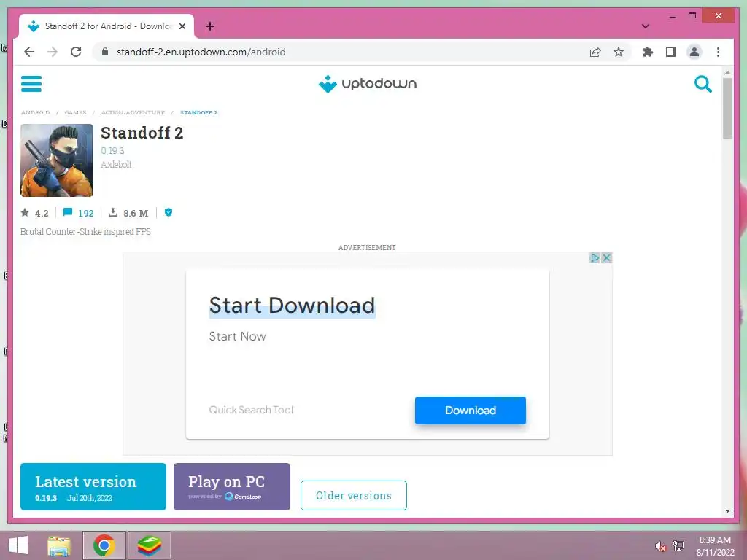Click the blue security shield badge

(169, 212)
